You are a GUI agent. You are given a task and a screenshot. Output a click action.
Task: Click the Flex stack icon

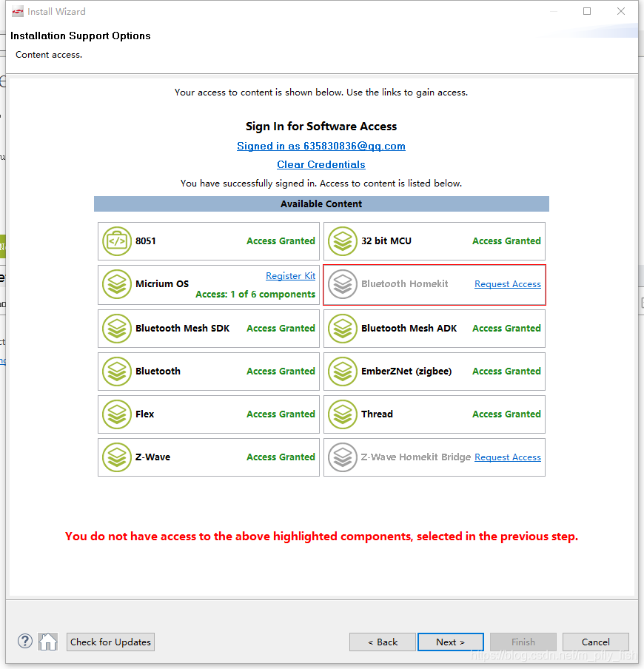pyautogui.click(x=117, y=414)
